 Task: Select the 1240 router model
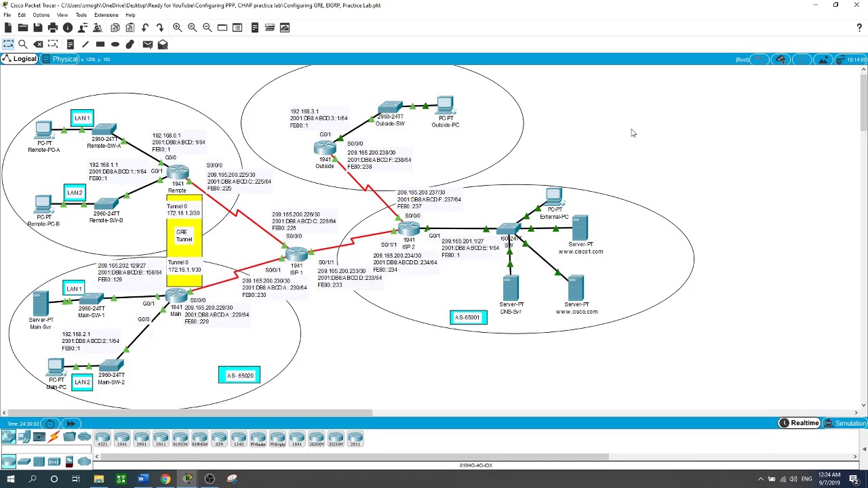(x=239, y=439)
